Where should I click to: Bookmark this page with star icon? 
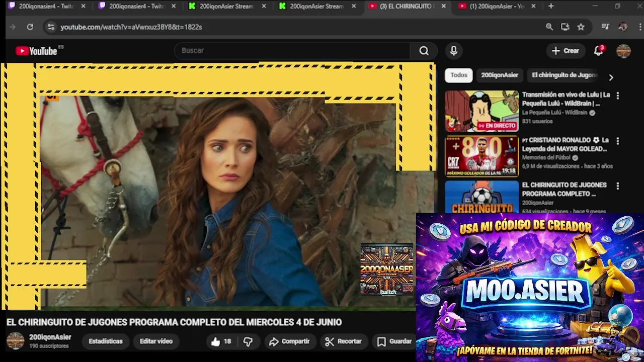[x=581, y=27]
